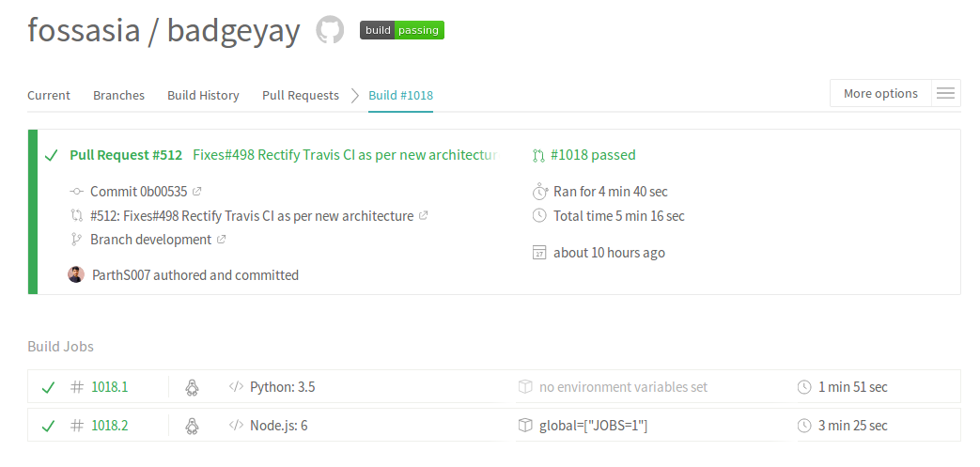Viewport: 980px width, 467px height.
Task: Open the badgeyay repository title link
Action: tap(233, 30)
